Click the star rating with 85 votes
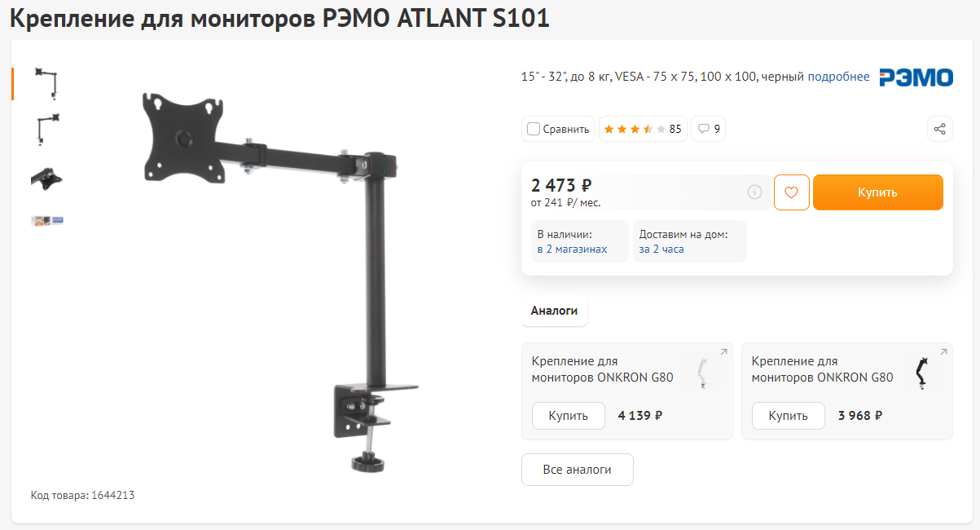This screenshot has width=980, height=530. (643, 129)
